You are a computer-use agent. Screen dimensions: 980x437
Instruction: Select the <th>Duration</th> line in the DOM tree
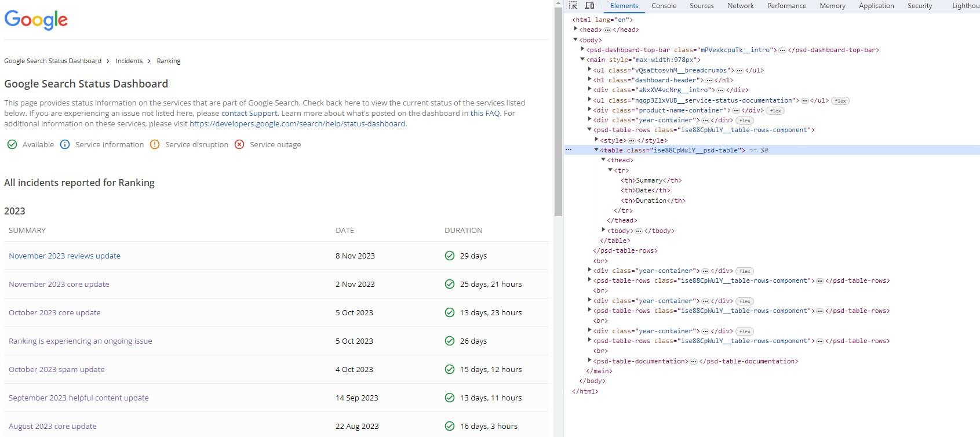point(653,201)
